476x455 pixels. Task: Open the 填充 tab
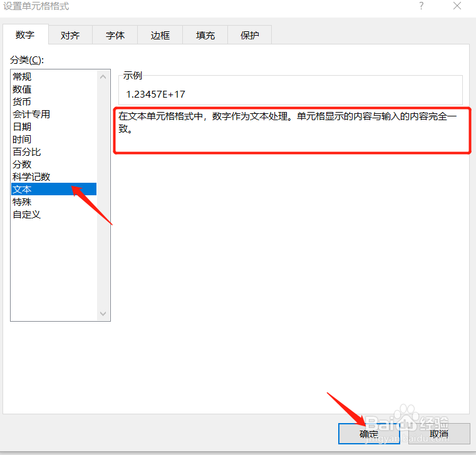click(x=205, y=35)
